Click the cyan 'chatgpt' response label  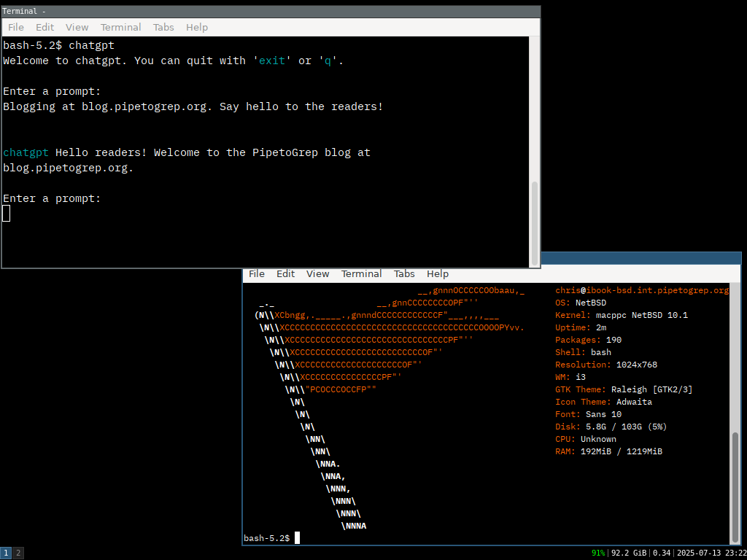[26, 153]
